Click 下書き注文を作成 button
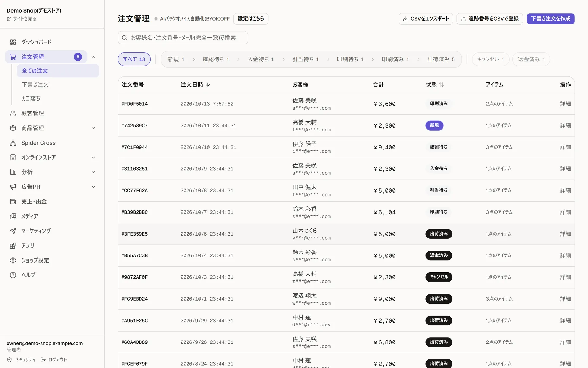Image resolution: width=588 pixels, height=368 pixels. coord(550,19)
